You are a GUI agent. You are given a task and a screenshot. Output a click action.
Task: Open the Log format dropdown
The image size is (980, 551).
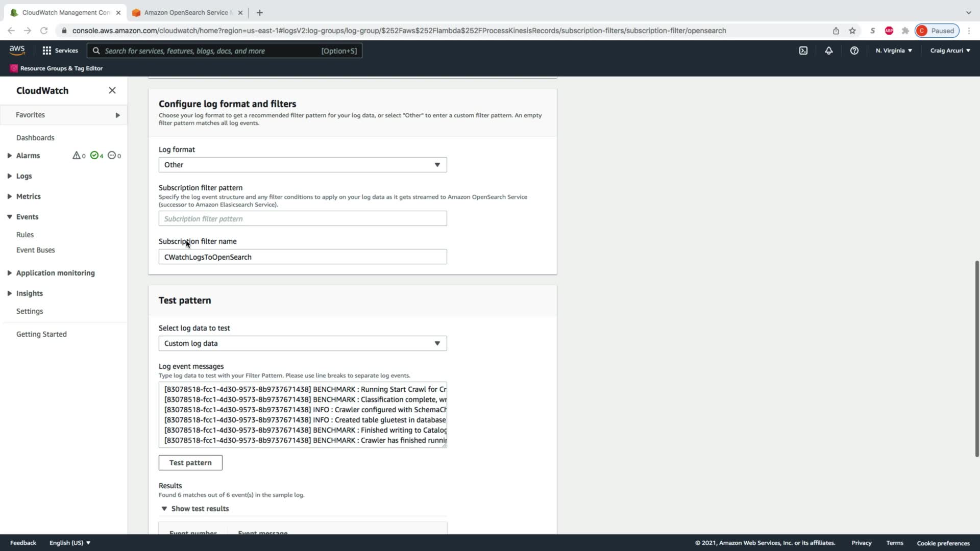302,165
